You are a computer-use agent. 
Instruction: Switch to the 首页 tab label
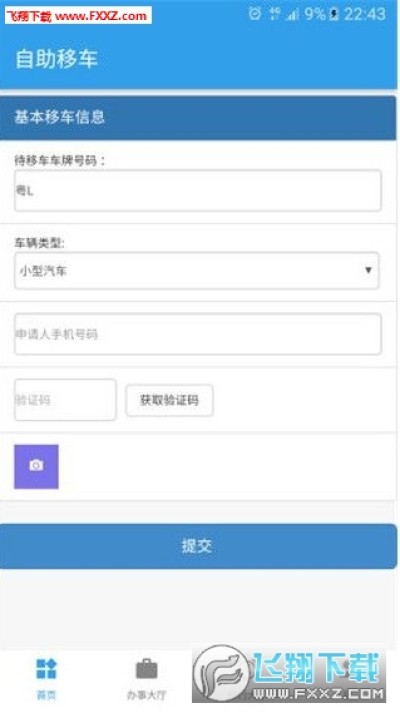click(x=46, y=695)
